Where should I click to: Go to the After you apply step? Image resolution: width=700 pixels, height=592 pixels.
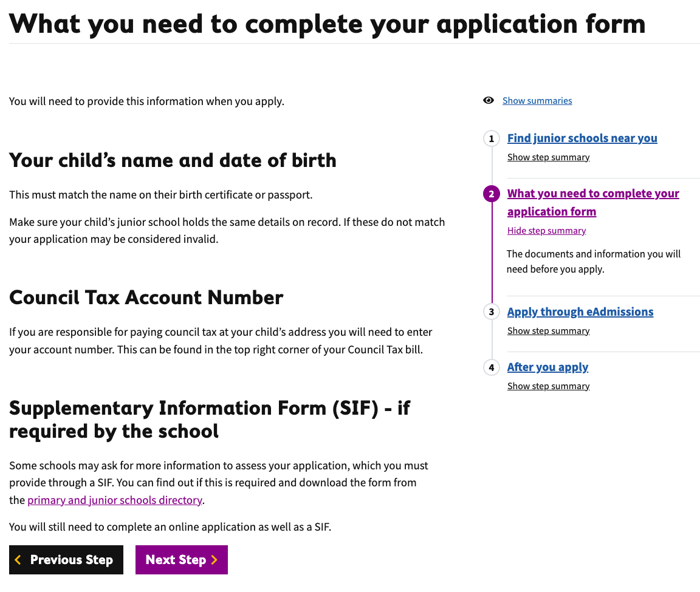(x=547, y=367)
